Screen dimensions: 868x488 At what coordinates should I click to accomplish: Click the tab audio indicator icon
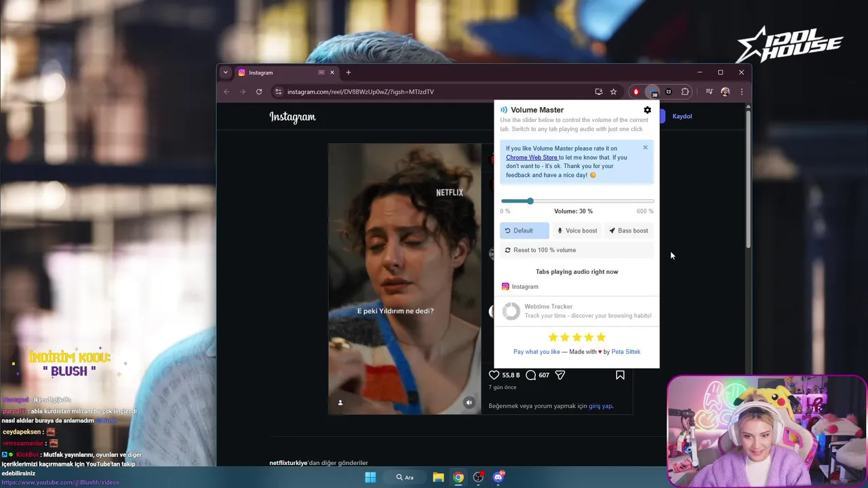[x=321, y=73]
